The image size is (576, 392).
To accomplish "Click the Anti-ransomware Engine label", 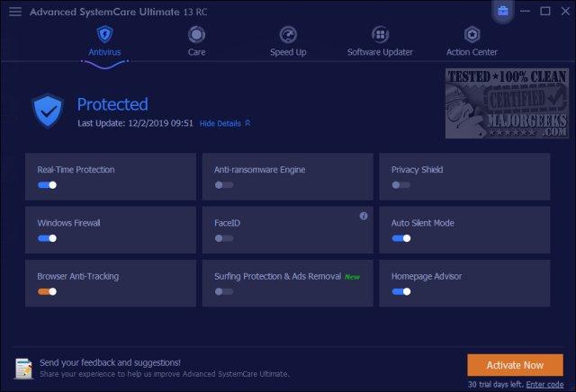I will (260, 170).
